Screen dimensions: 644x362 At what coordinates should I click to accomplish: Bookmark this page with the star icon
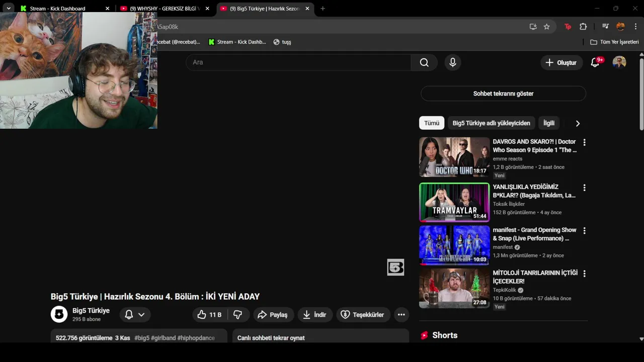point(547,27)
